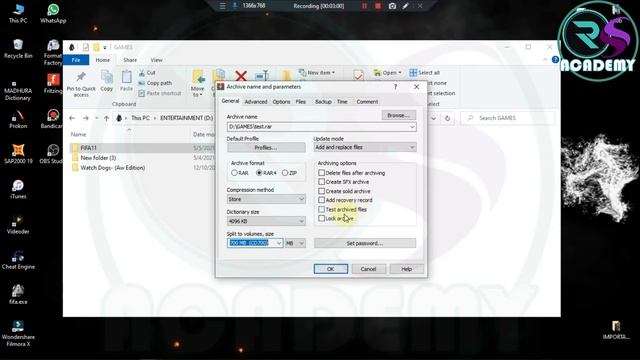640x360 pixels.
Task: Select the Prokon desktop icon
Action: point(18,119)
